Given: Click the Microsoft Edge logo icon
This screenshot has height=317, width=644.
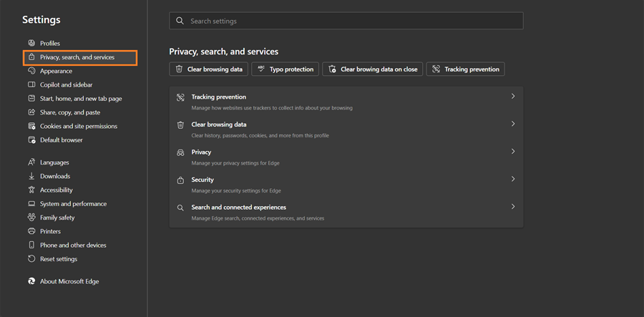Looking at the screenshot, I should [31, 281].
